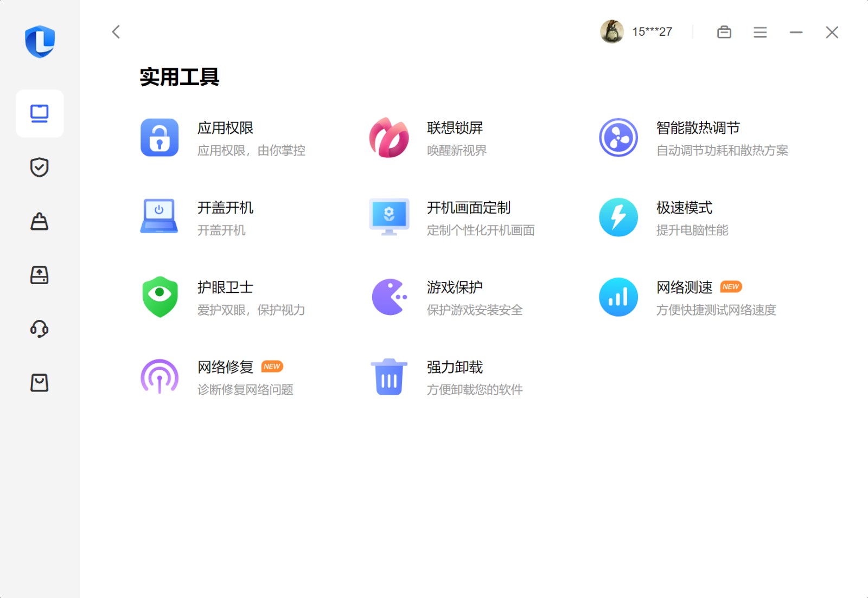Viewport: 868px width, 598px height.
Task: Click description 保护游戏安装安全
Action: click(475, 310)
